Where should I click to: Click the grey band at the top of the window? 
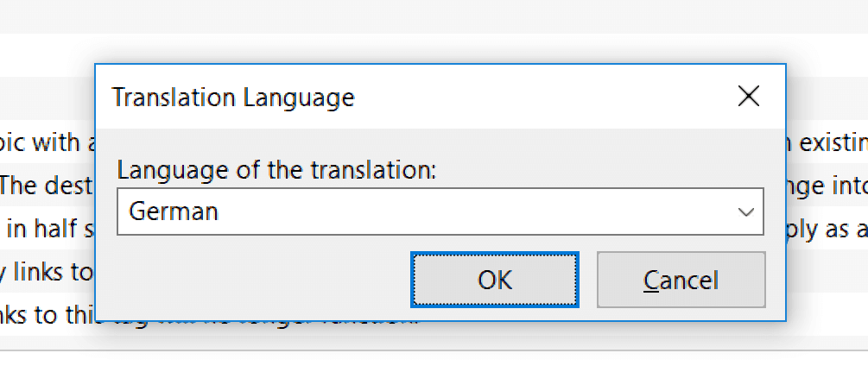[434, 16]
